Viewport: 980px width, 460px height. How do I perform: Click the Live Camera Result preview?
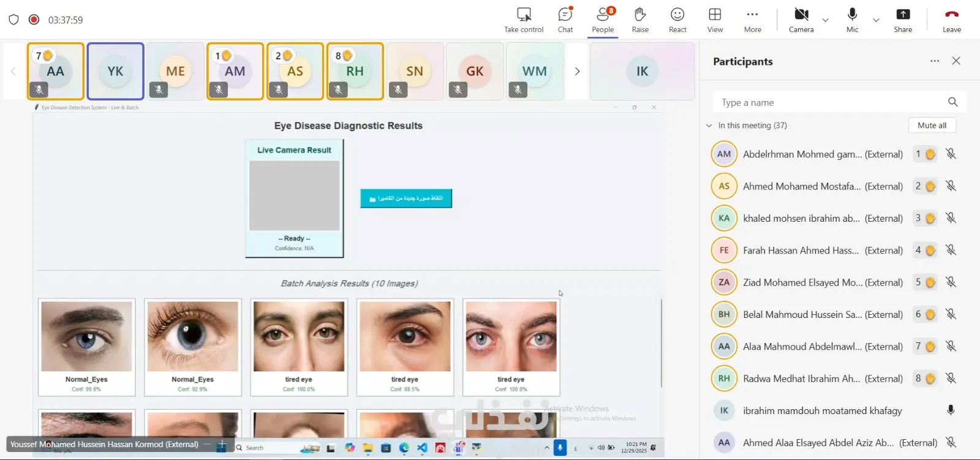point(295,195)
